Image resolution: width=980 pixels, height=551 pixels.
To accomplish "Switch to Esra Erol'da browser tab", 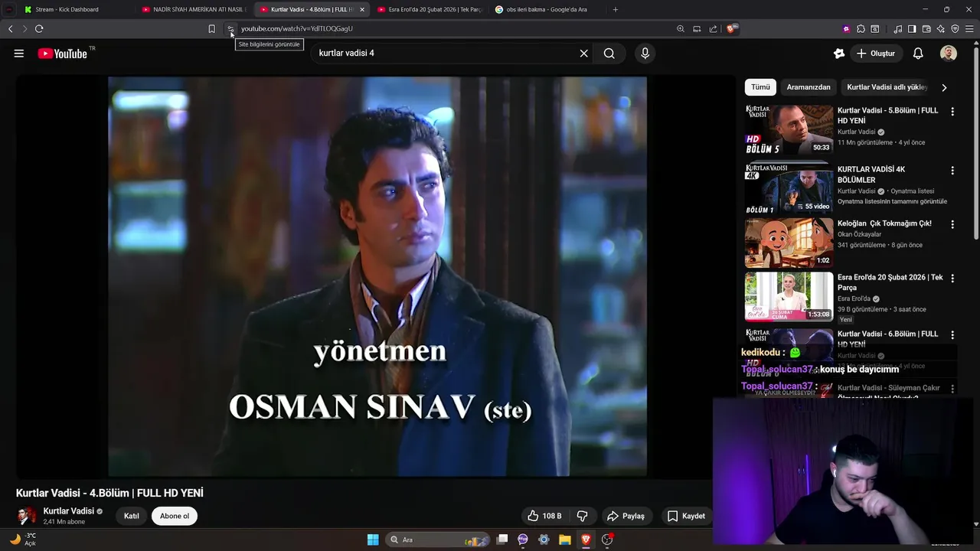I will click(429, 9).
